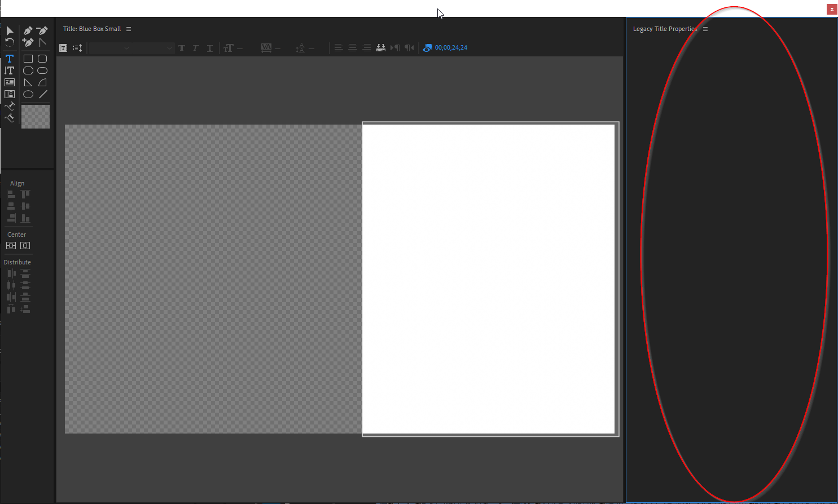This screenshot has width=838, height=504.
Task: Distribute horizontal even spacing
Action: [x=11, y=309]
